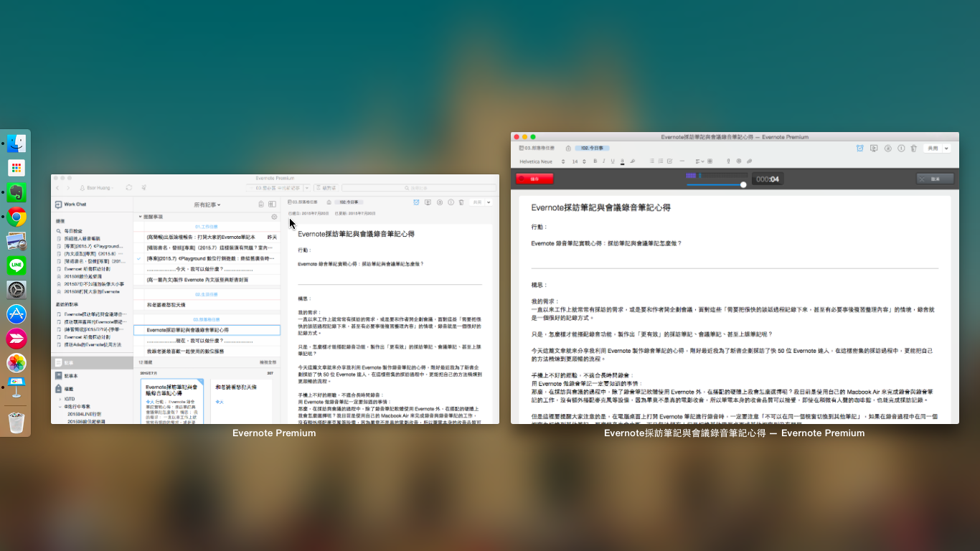Open Google Chrome from the Dock
980x551 pixels.
(16, 217)
